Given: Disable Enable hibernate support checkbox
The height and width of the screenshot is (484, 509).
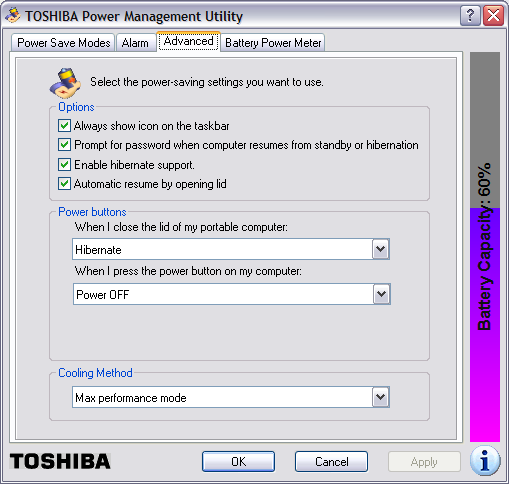Looking at the screenshot, I should tap(64, 164).
